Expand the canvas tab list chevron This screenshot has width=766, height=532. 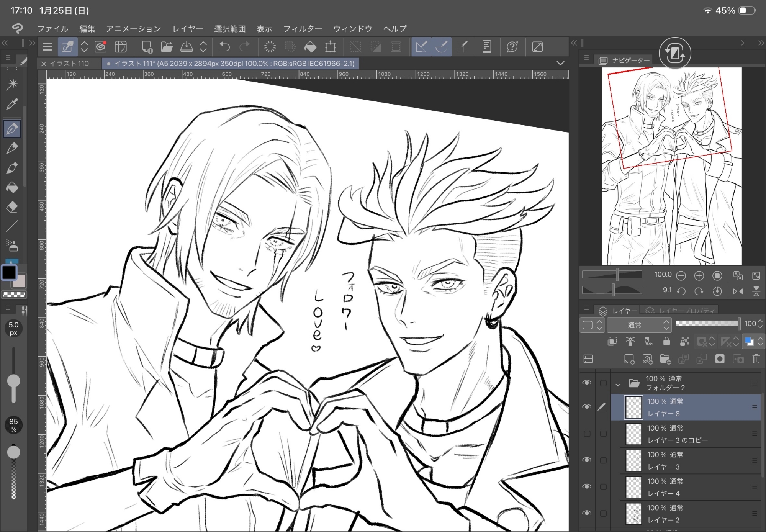[560, 63]
